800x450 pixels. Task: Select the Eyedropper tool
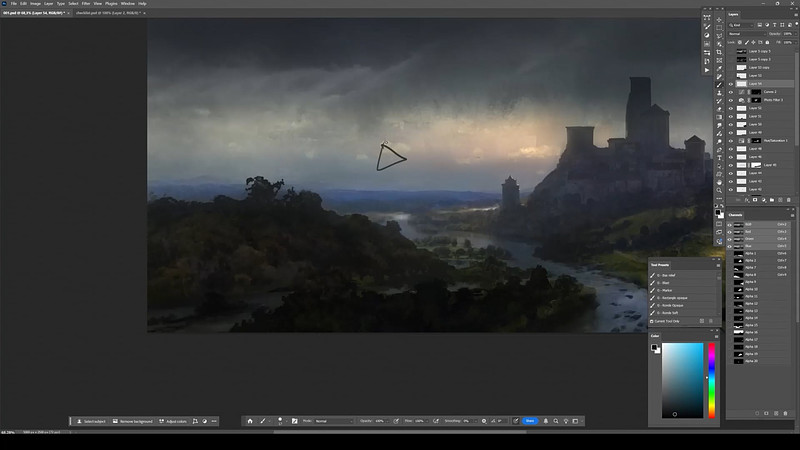[719, 68]
